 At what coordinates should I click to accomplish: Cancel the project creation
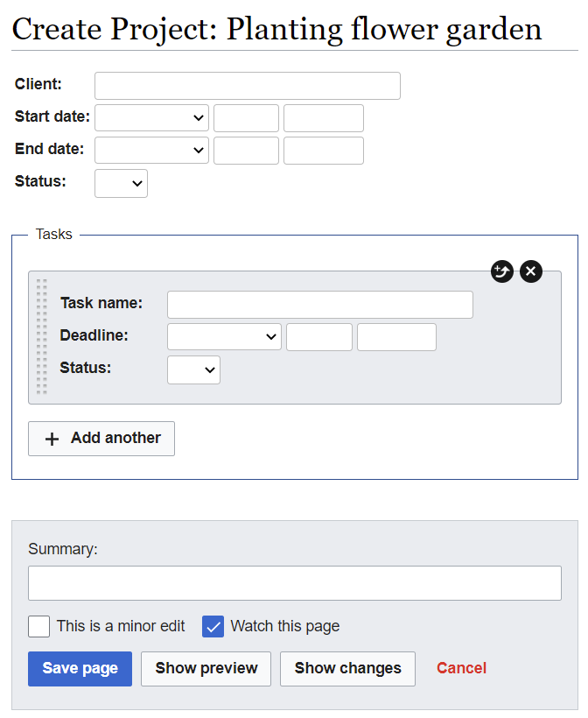pos(461,669)
